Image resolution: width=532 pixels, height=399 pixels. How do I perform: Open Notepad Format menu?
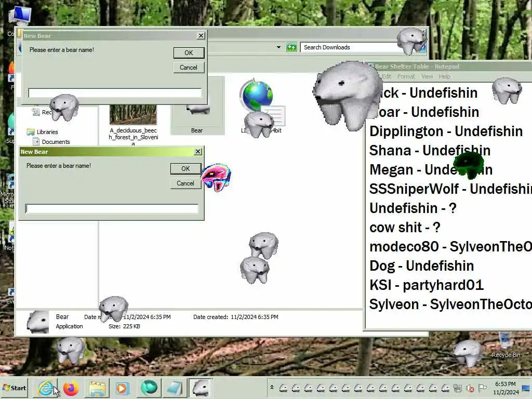pos(406,77)
